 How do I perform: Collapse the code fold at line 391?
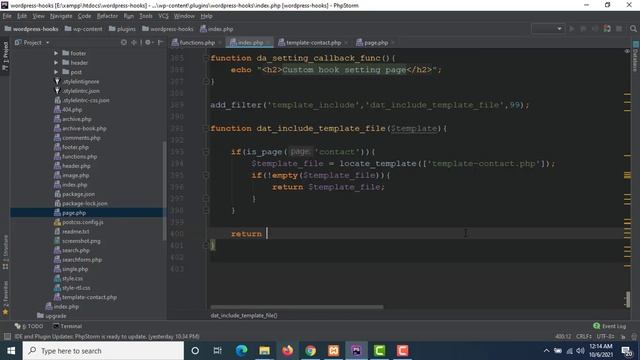coord(206,128)
